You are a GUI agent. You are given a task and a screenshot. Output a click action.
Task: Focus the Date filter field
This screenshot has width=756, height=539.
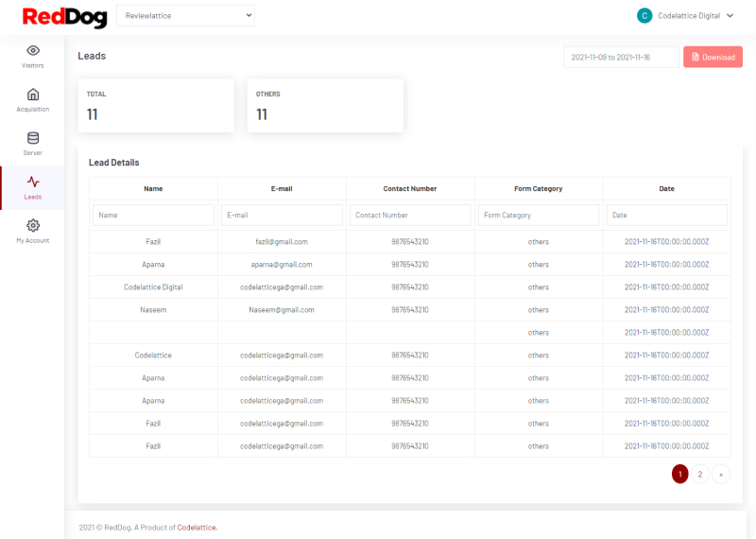667,216
